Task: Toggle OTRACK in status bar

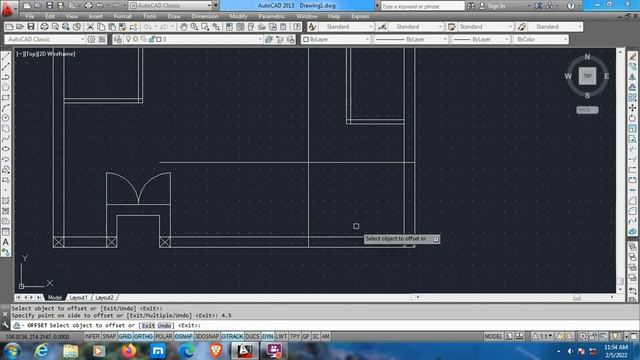Action: 232,336
